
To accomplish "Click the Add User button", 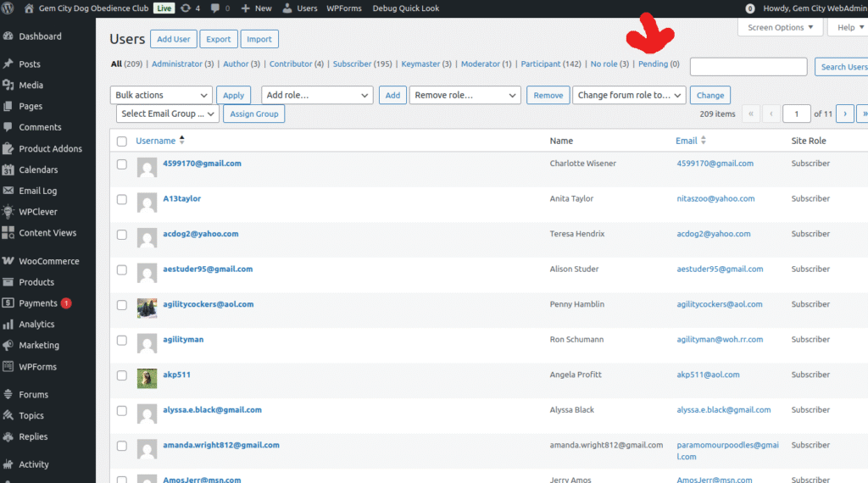I will click(174, 39).
